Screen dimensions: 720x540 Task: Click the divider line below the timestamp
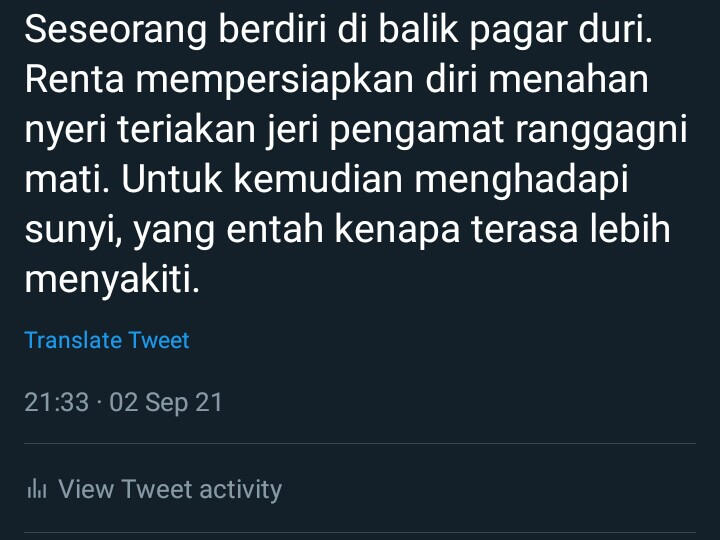click(360, 444)
